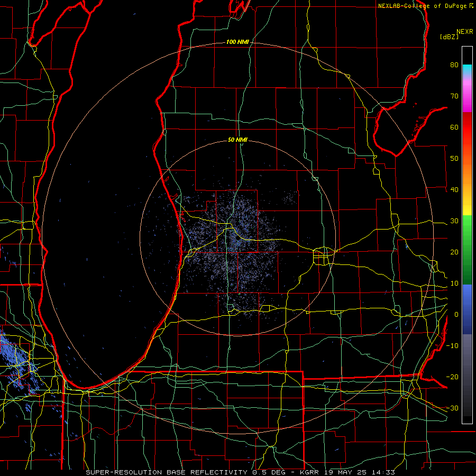This screenshot has width=476, height=476.
Task: Click the 70 value on the dBZ scale
Action: pos(454,96)
